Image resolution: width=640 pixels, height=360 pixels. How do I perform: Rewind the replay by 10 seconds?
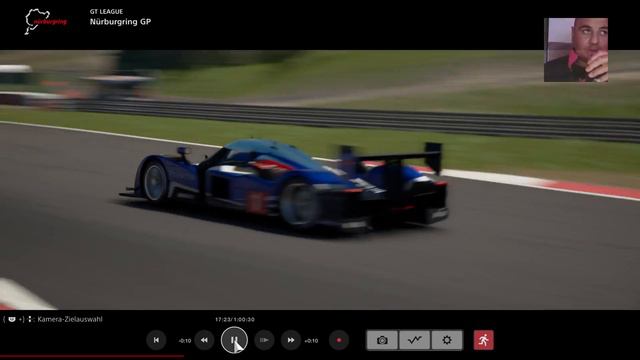204,340
